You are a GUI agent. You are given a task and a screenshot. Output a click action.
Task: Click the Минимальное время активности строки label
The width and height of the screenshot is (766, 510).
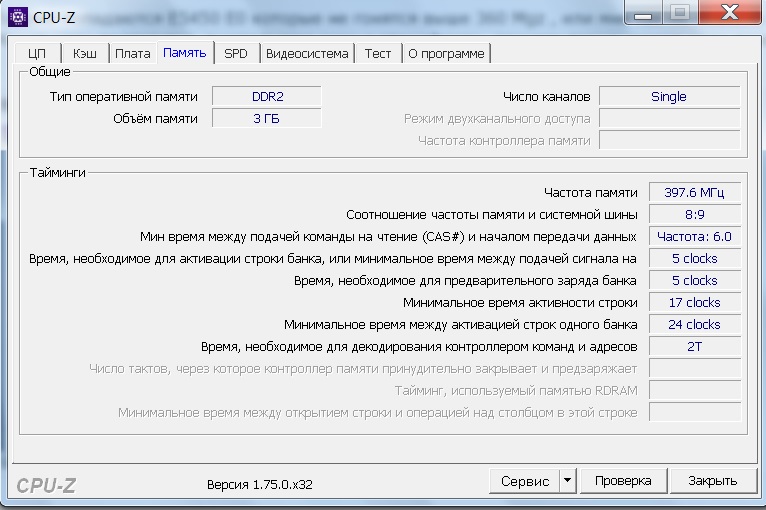520,302
